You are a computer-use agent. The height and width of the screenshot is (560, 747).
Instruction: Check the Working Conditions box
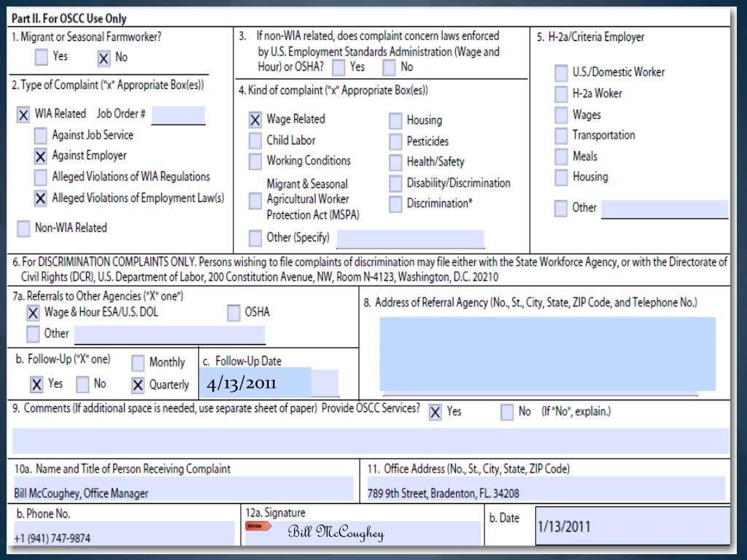255,161
